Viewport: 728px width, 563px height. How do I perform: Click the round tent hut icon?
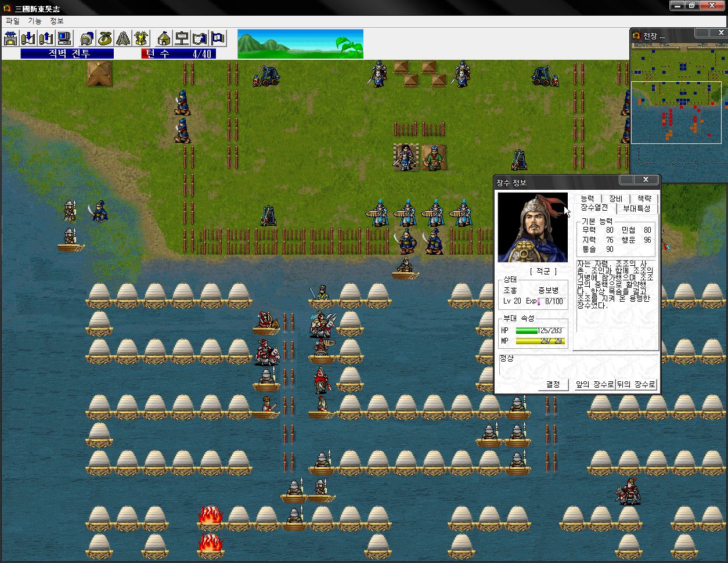(x=164, y=38)
